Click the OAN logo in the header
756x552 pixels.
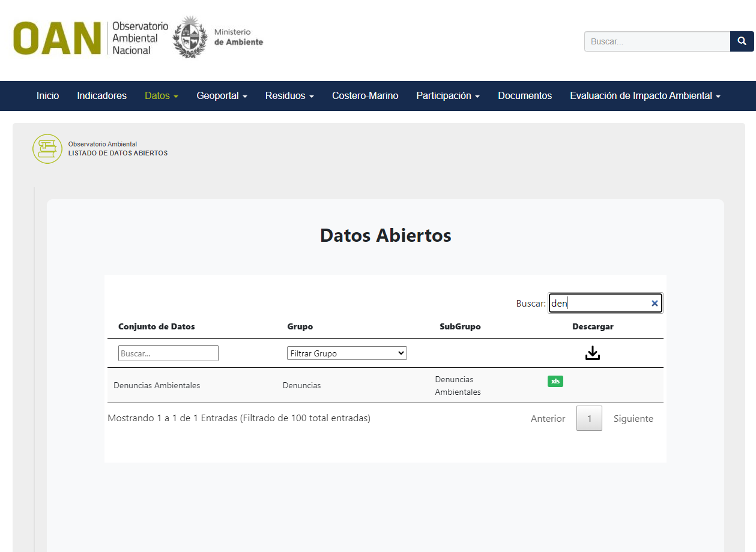coord(57,38)
